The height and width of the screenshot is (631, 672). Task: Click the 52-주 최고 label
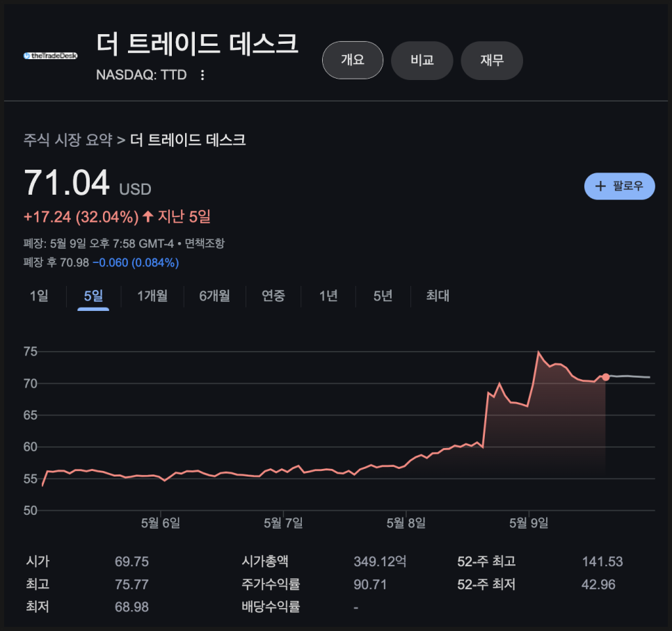click(486, 561)
